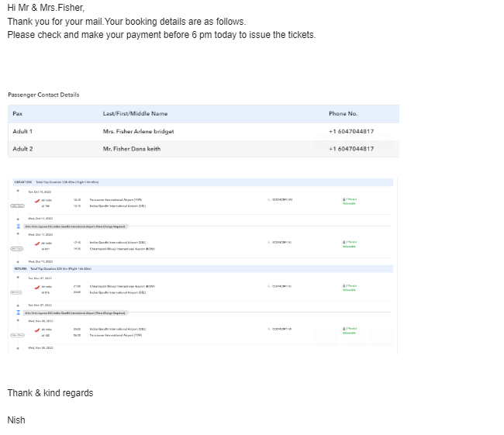Click the hourglass layover icon in the return section

18,312
